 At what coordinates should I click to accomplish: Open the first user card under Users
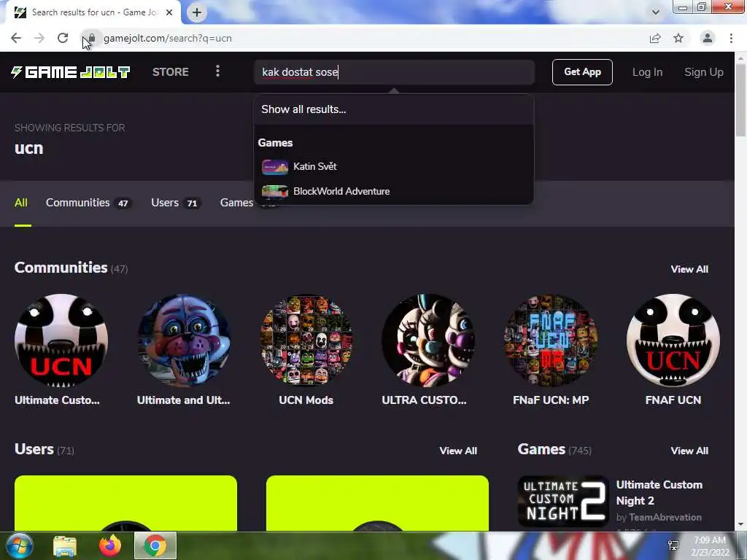pyautogui.click(x=125, y=503)
